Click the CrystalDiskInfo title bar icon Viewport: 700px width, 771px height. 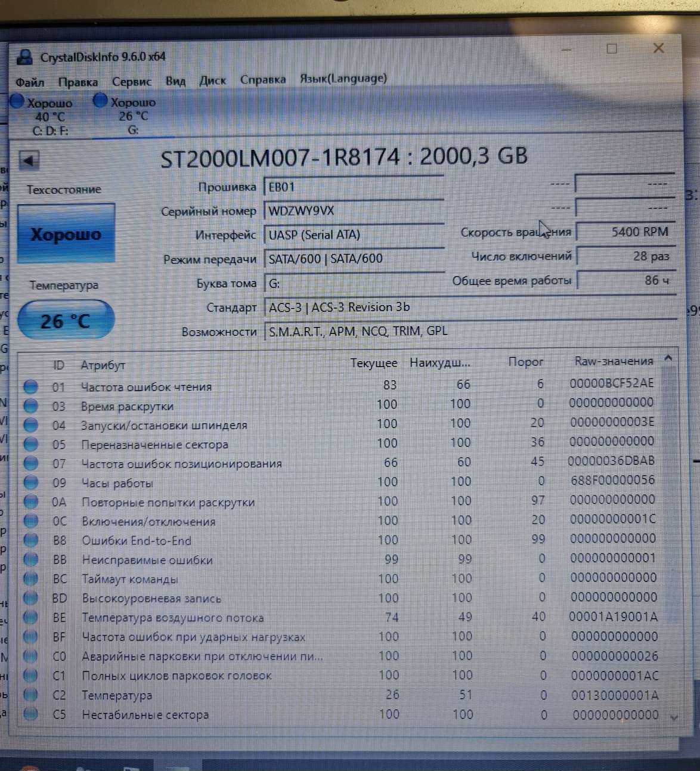click(24, 57)
